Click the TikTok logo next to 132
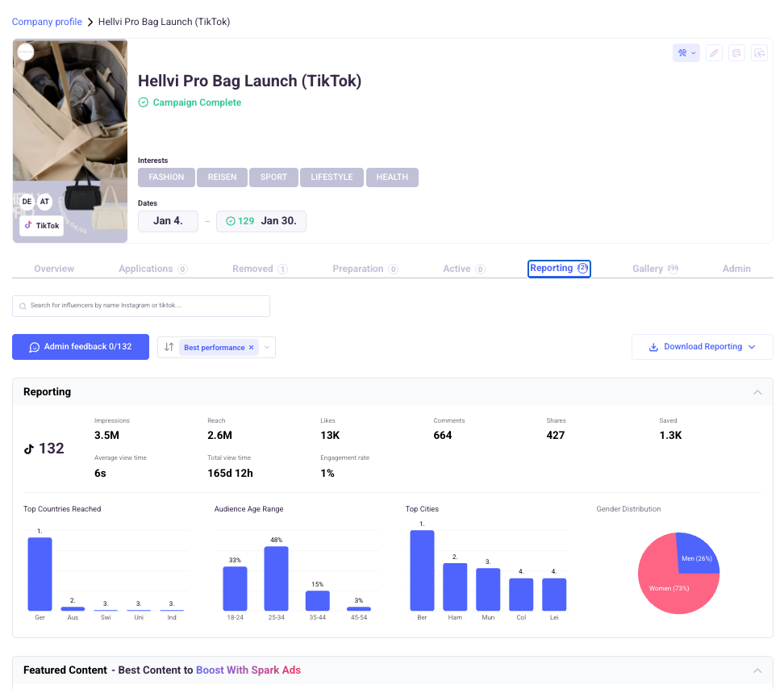The height and width of the screenshot is (689, 784). 29,449
